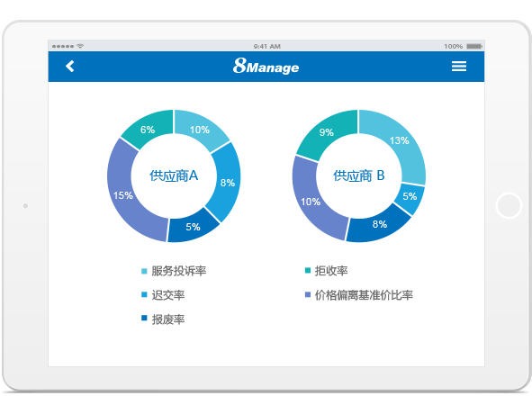Click the 10% light blue segment of 供应商A

coord(200,130)
